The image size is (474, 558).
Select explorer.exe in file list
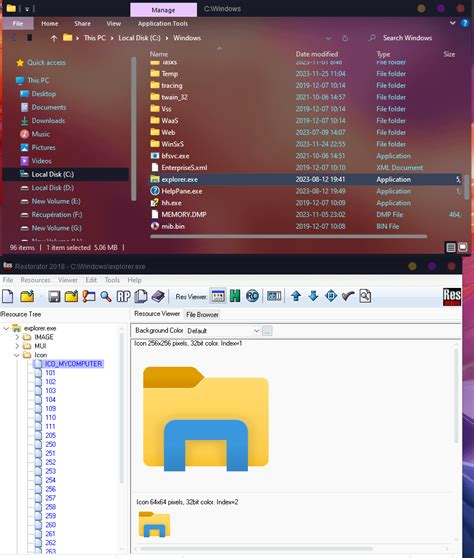305,179
